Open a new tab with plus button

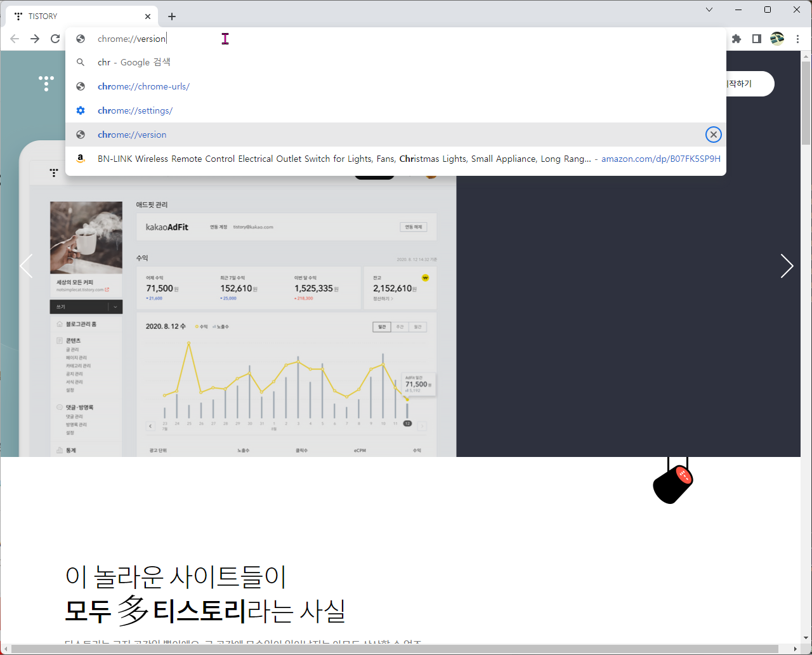point(172,17)
